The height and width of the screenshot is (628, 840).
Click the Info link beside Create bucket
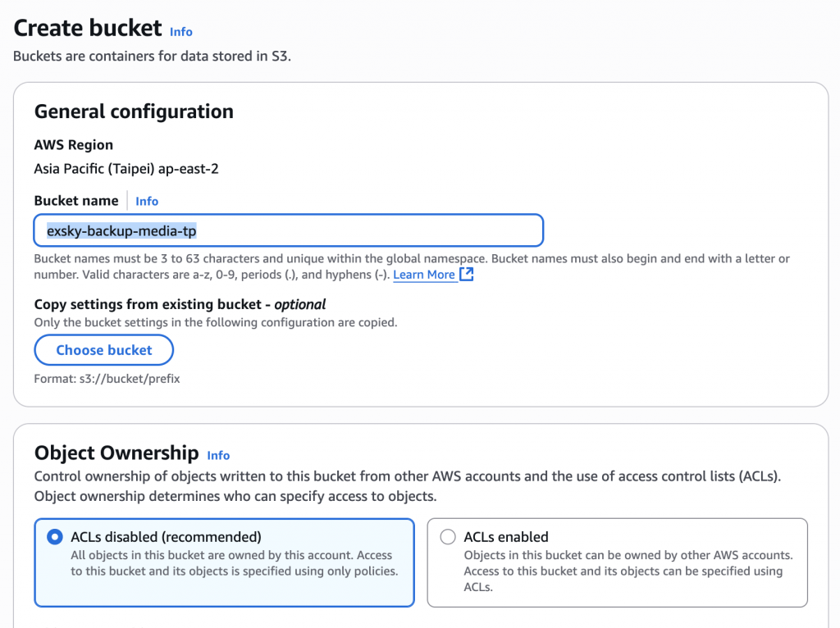point(181,32)
